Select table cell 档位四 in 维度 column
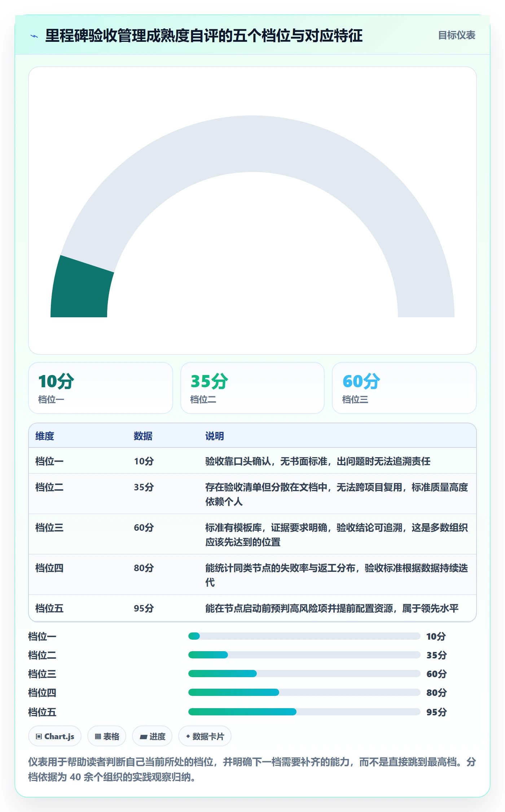Screen dimensions: 505x812 pyautogui.click(x=49, y=568)
